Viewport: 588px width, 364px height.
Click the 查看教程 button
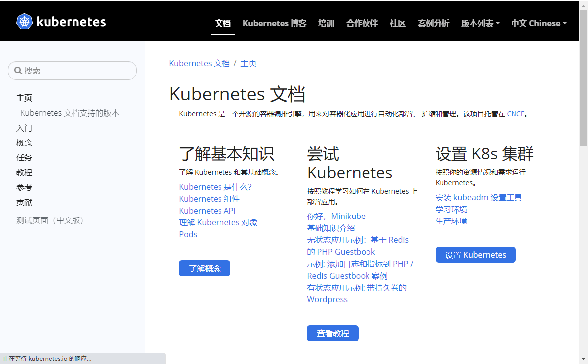point(333,333)
